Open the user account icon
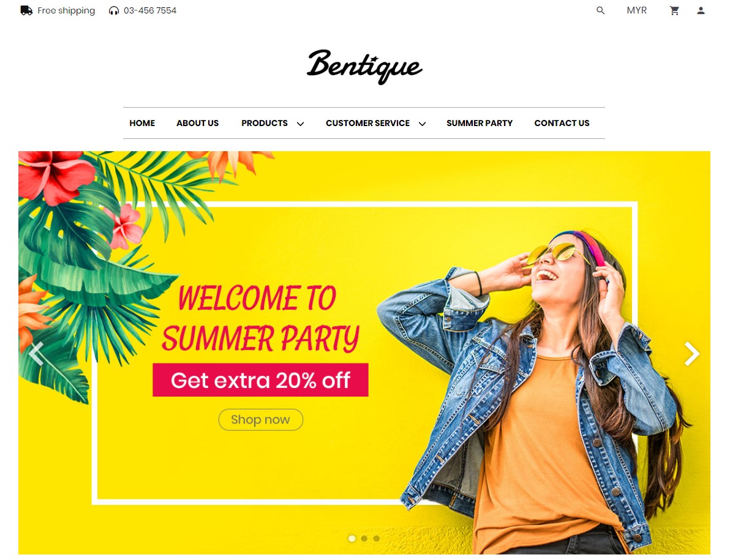This screenshot has height=560, width=730. click(x=700, y=10)
